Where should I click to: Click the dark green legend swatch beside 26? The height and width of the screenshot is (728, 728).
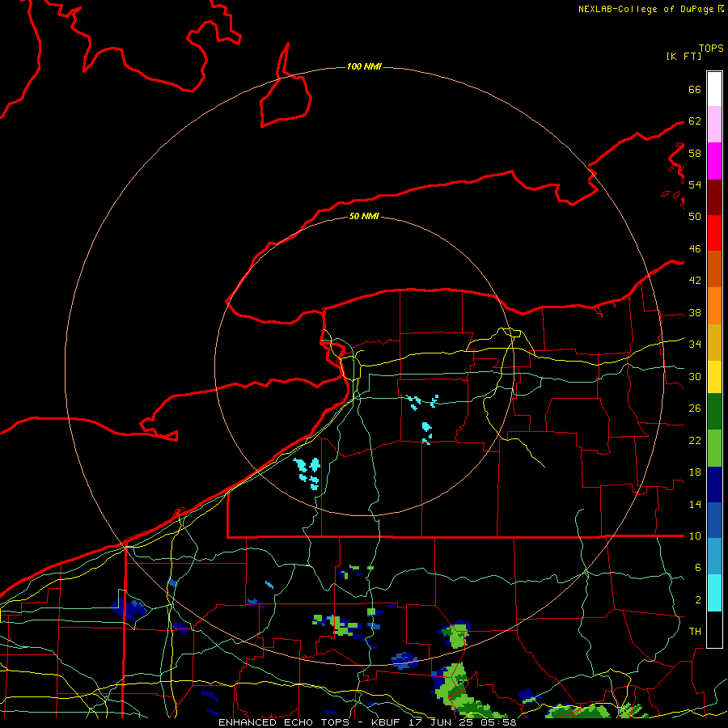714,412
